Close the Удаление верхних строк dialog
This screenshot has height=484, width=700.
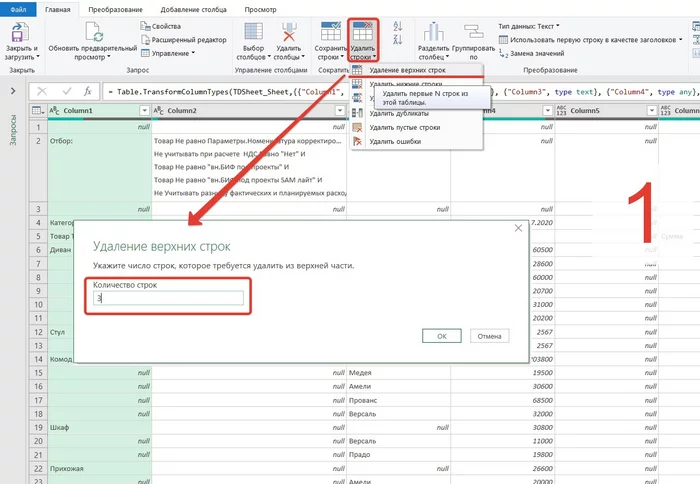click(x=518, y=228)
